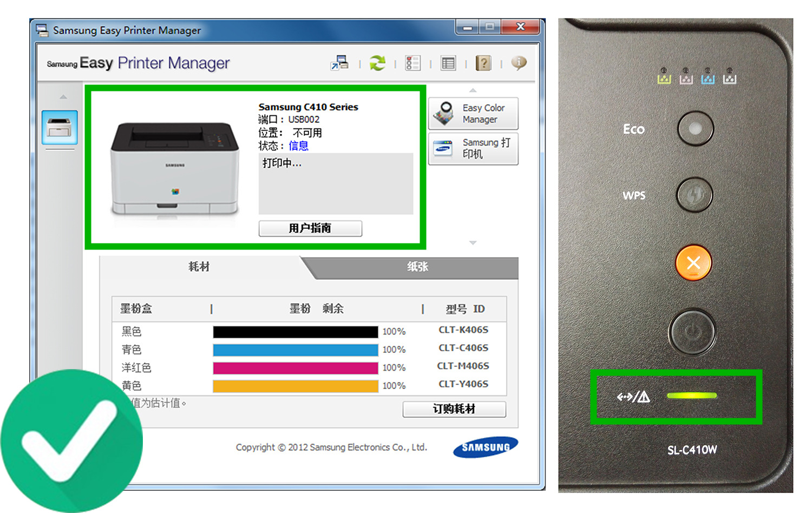Click the CLT-Y406S model ID
This screenshot has height=513, width=812.
pyautogui.click(x=463, y=384)
